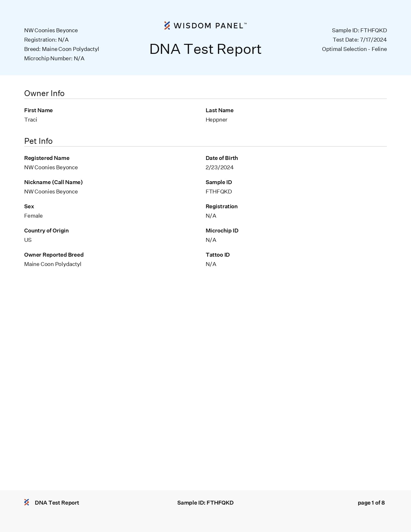Select the owner's first name Traci
Image resolution: width=411 pixels, height=532 pixels.
point(31,120)
